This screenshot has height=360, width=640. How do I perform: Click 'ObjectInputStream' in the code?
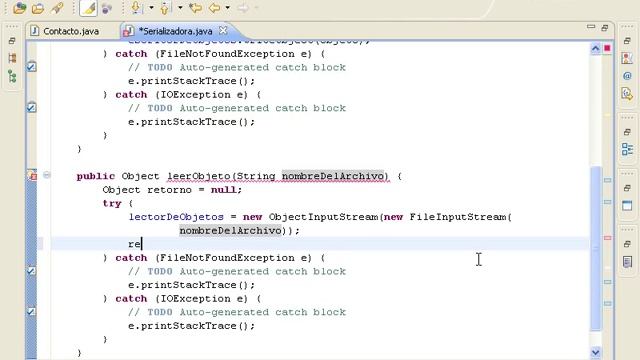tap(323, 217)
